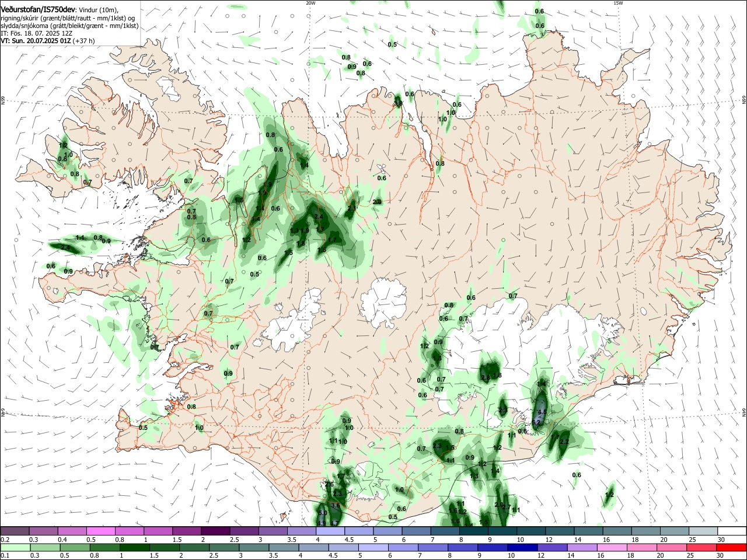Pick upper legend lavender swatch between 4 and 4.5

(330, 531)
